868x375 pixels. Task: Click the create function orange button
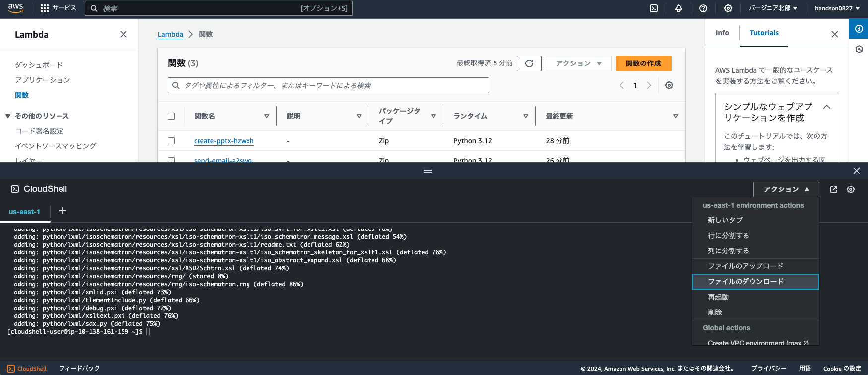[x=643, y=63]
